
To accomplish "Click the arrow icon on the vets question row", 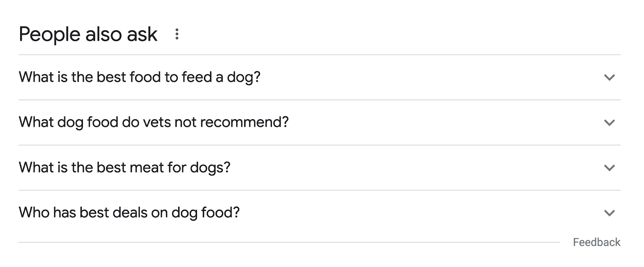I will (x=609, y=123).
